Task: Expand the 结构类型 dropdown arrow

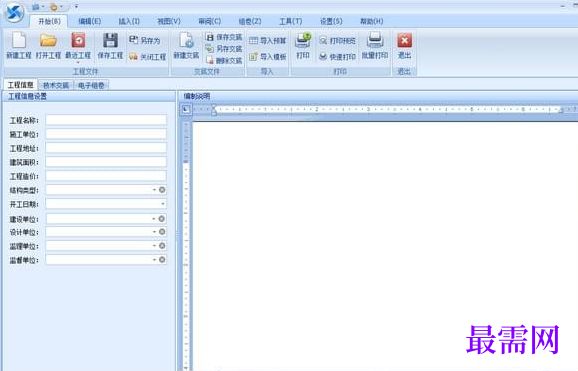Action: 154,190
